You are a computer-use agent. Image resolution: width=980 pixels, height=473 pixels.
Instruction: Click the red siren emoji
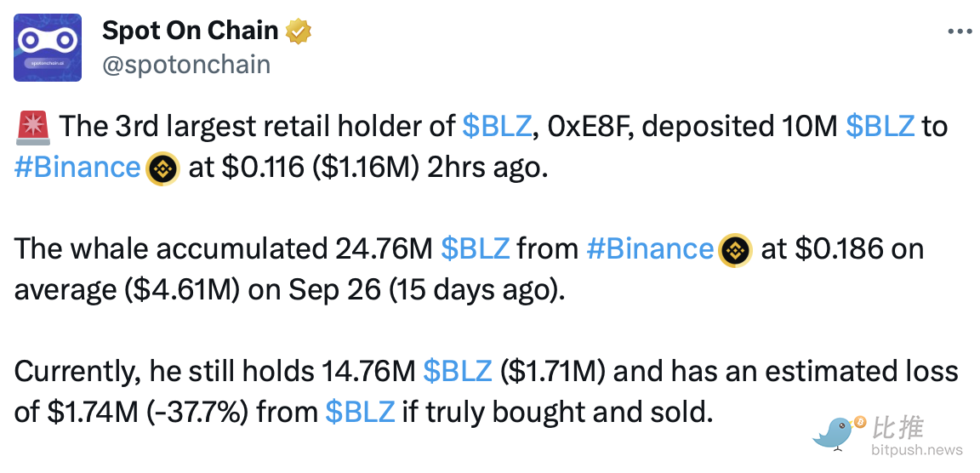coord(33,128)
